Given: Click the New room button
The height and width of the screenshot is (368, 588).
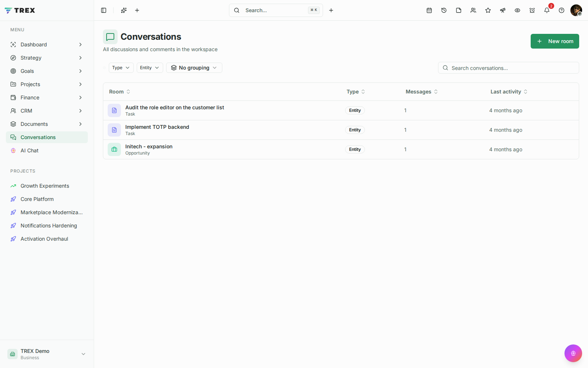Looking at the screenshot, I should 555,41.
